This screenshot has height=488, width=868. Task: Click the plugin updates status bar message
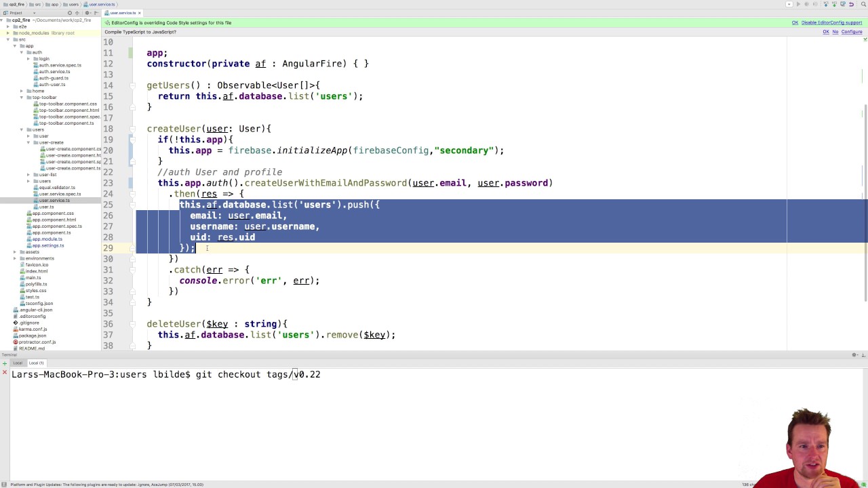click(106, 485)
